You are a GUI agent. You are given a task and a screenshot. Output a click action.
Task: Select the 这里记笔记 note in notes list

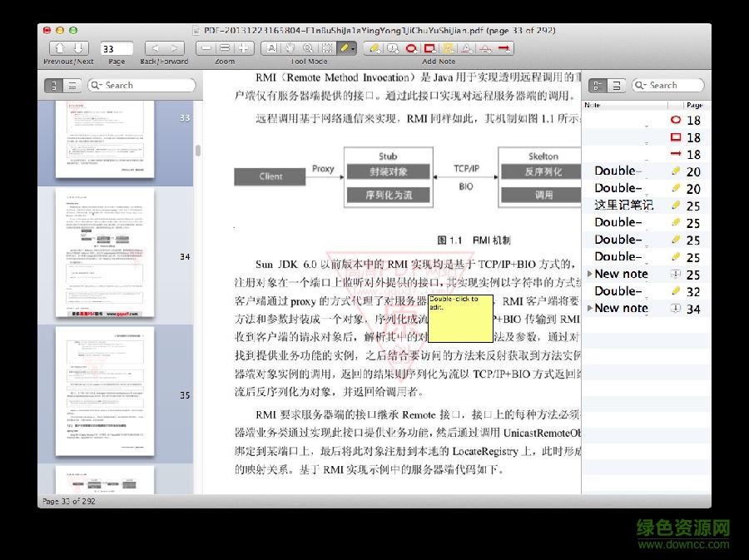pos(623,205)
